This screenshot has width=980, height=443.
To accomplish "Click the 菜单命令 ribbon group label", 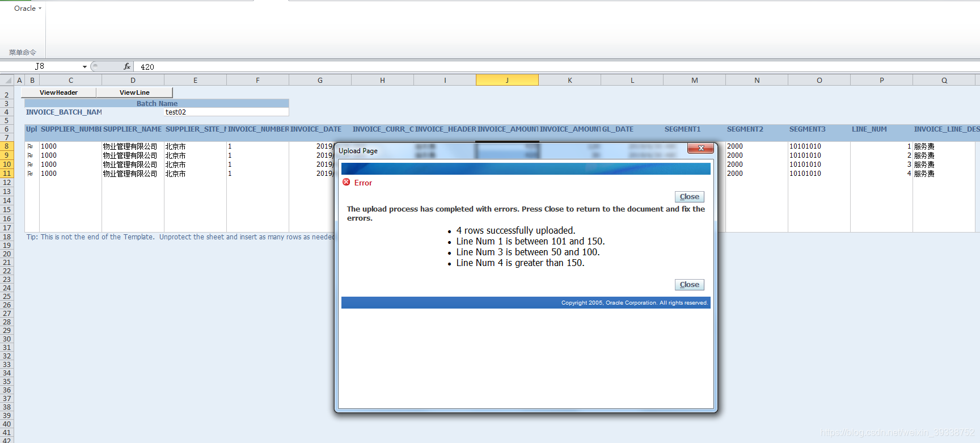I will click(x=23, y=52).
